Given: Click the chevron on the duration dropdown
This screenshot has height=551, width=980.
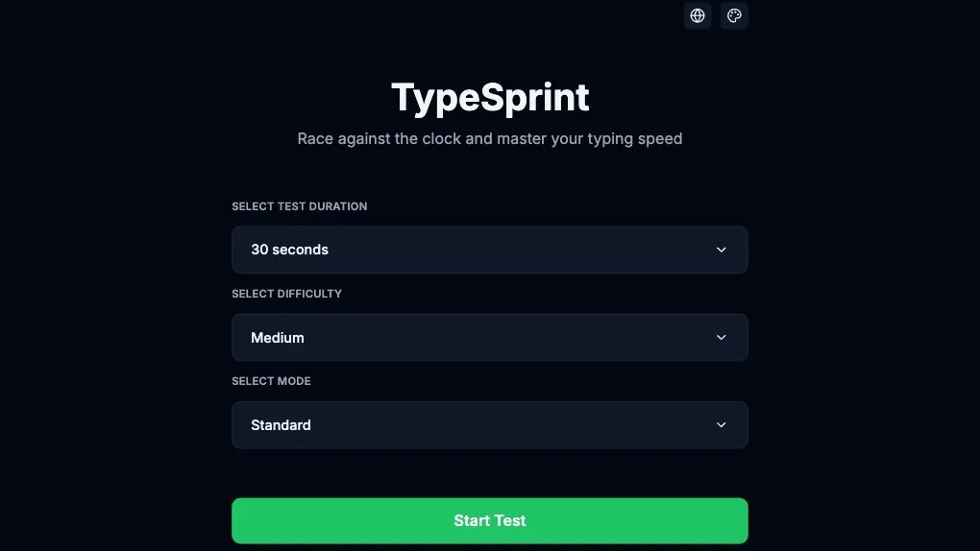Looking at the screenshot, I should point(722,250).
